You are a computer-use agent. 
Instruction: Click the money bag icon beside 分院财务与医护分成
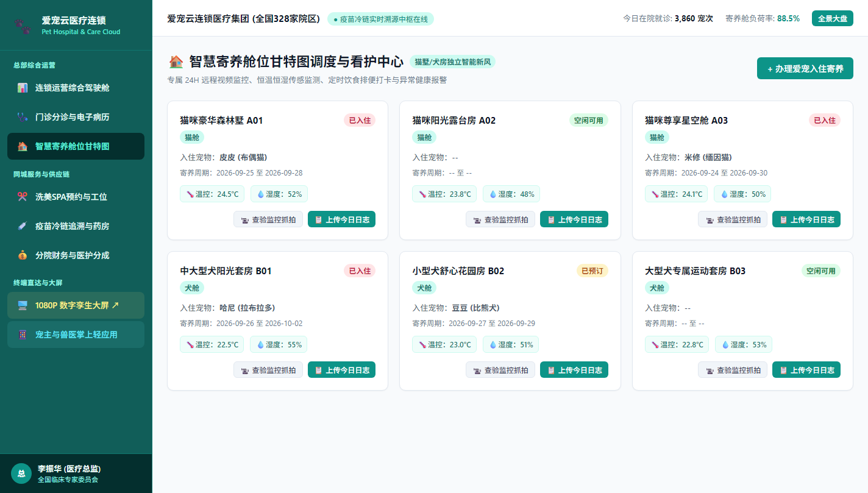coord(23,255)
